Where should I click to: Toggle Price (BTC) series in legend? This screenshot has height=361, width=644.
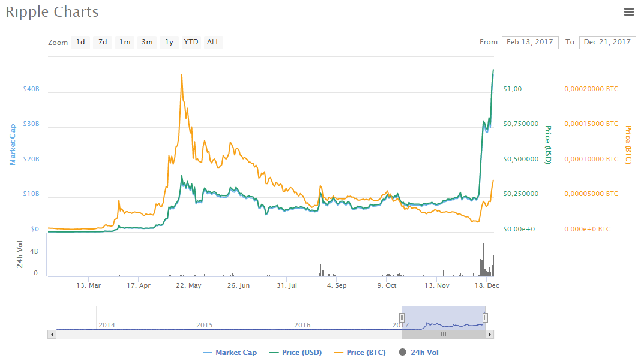pyautogui.click(x=360, y=353)
